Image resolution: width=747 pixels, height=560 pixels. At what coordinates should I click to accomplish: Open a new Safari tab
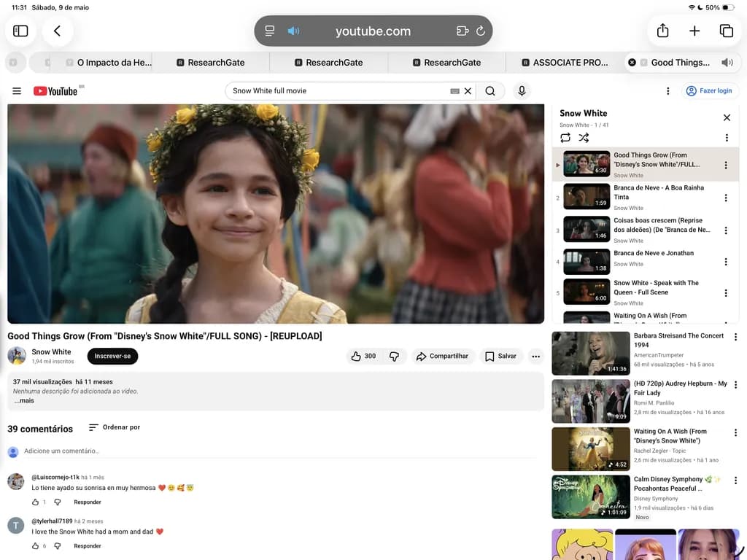coord(694,31)
